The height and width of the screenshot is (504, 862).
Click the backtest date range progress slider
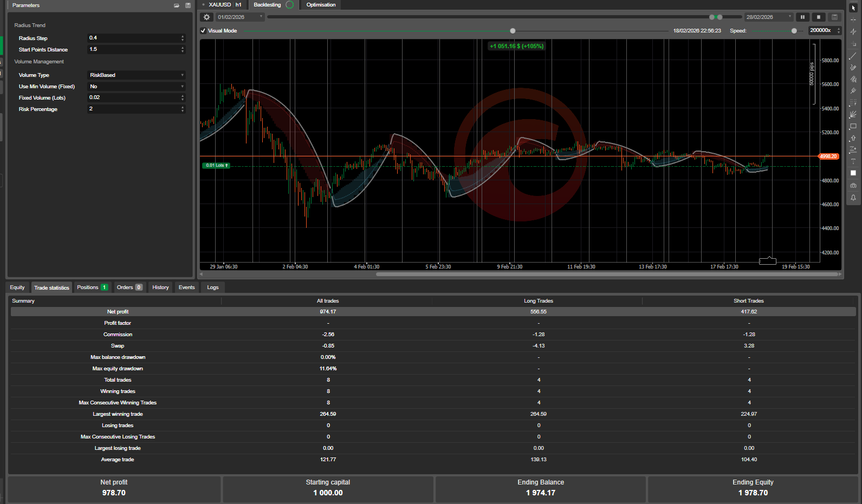[504, 17]
